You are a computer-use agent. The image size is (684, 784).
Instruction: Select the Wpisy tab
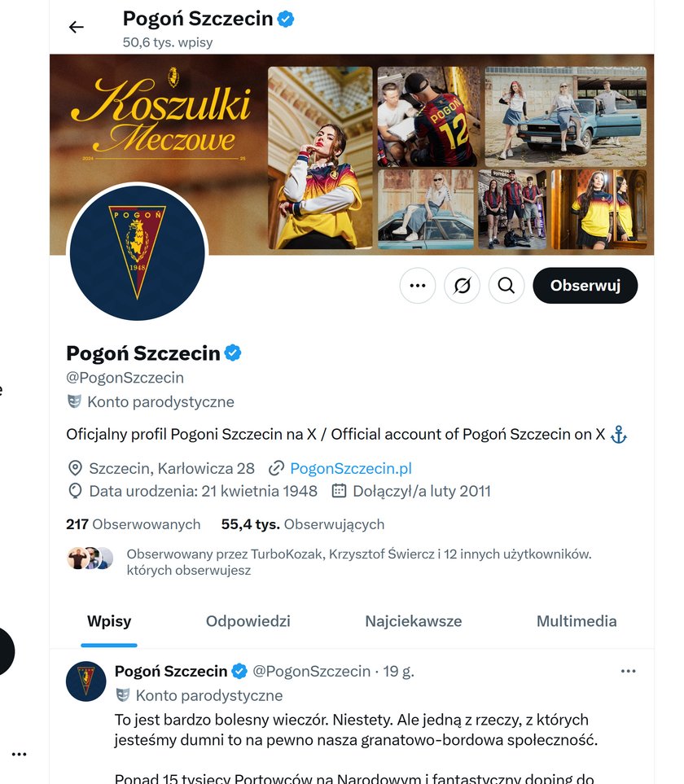click(109, 621)
